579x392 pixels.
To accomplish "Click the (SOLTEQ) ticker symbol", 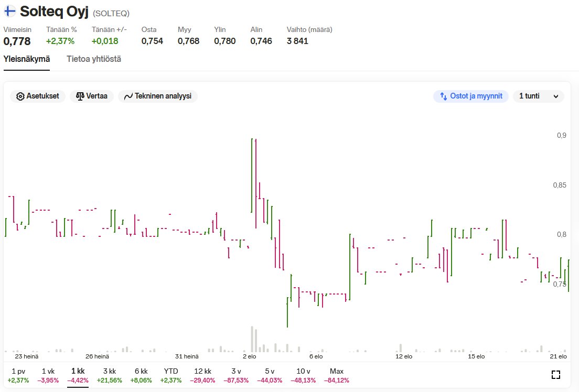I will (x=111, y=13).
